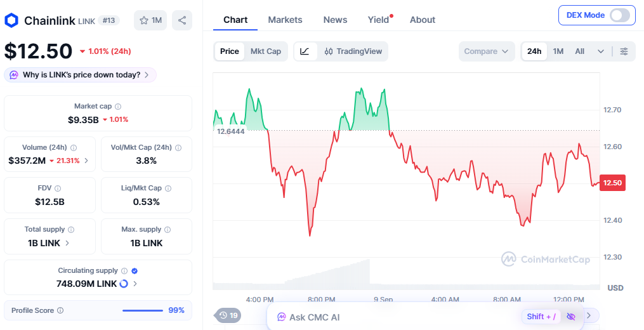Click the chevron beside the eye icon
This screenshot has width=644, height=330.
[589, 315]
